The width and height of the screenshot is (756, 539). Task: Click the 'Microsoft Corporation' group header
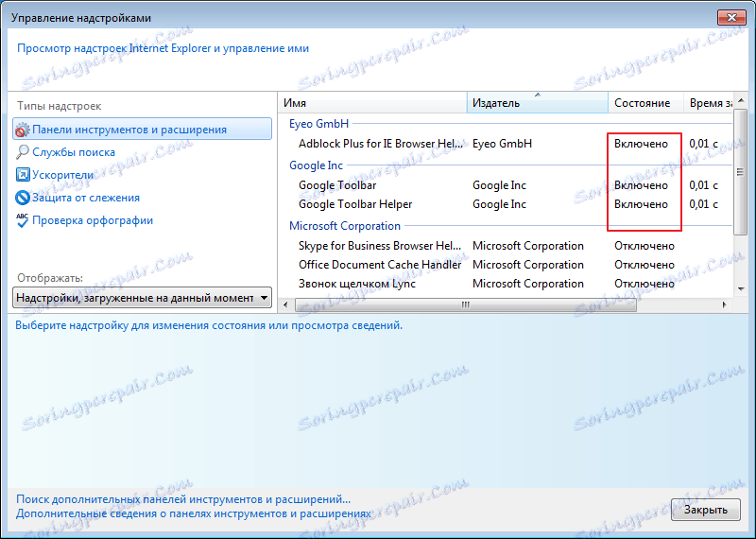345,226
